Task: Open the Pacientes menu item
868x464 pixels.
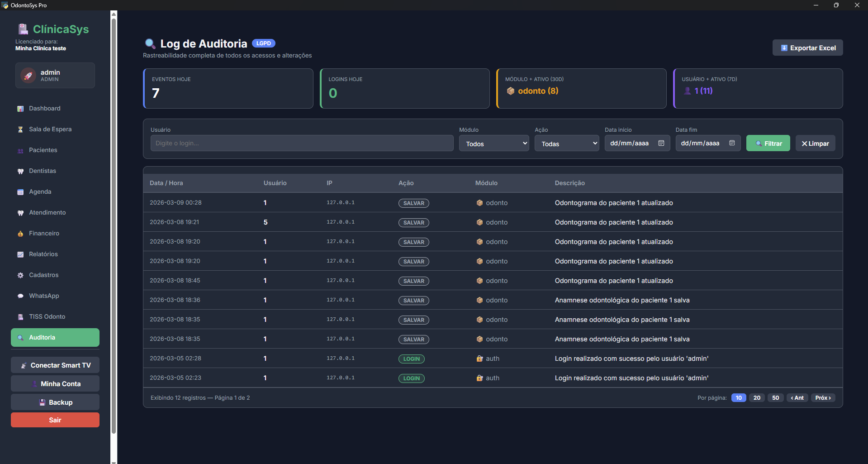Action: point(43,150)
